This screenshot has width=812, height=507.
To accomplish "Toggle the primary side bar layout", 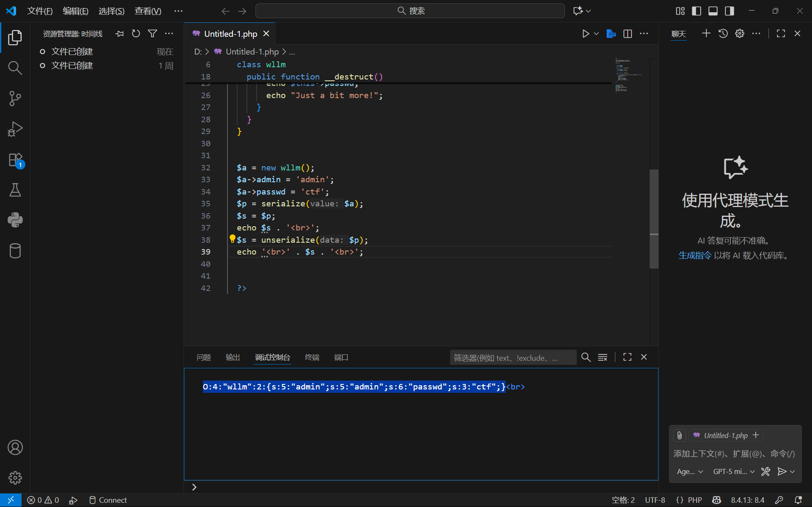I will 696,11.
